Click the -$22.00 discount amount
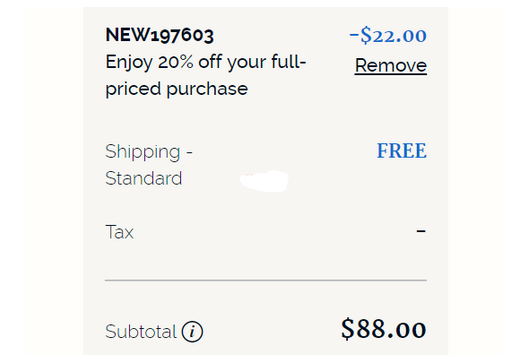 tap(388, 35)
